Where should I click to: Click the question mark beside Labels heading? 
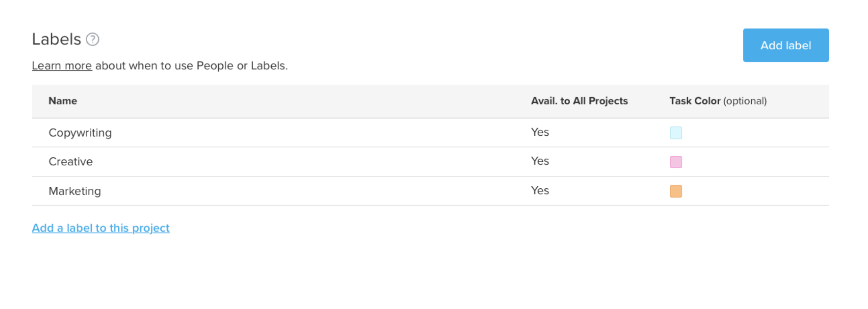tap(93, 40)
